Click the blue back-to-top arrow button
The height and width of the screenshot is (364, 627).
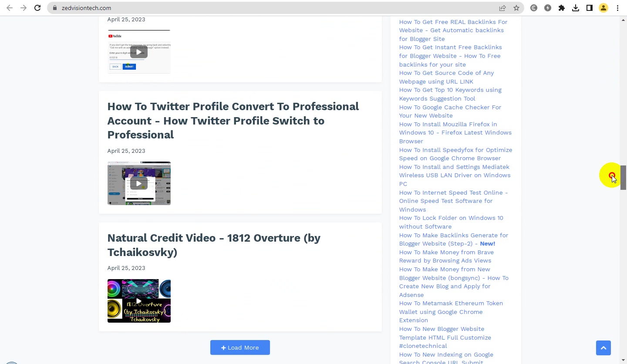pos(603,348)
